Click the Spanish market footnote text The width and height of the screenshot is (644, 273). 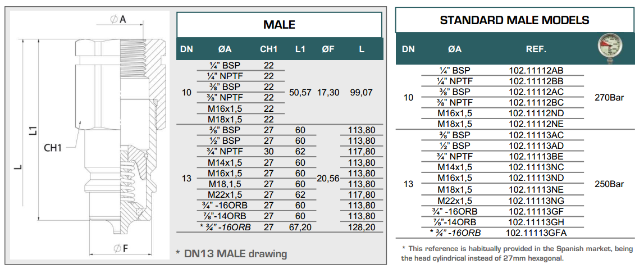(x=517, y=253)
